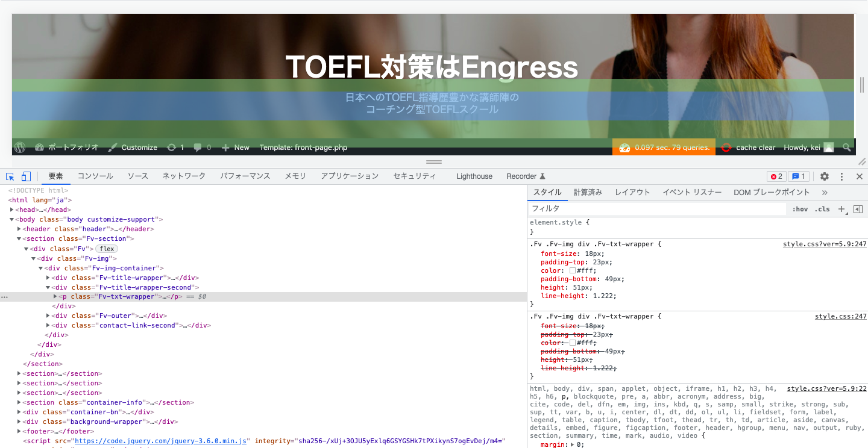Open the DOM ブレークポイント tab

click(x=772, y=193)
